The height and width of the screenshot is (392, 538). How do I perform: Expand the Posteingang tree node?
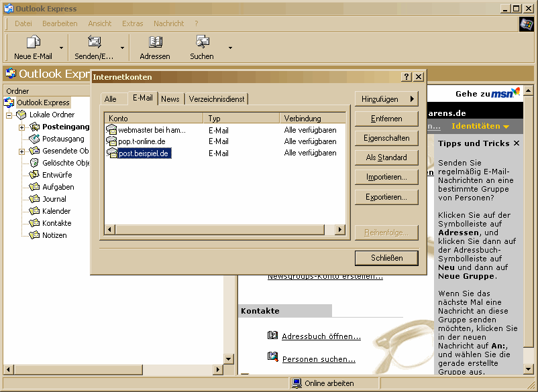[x=21, y=127]
